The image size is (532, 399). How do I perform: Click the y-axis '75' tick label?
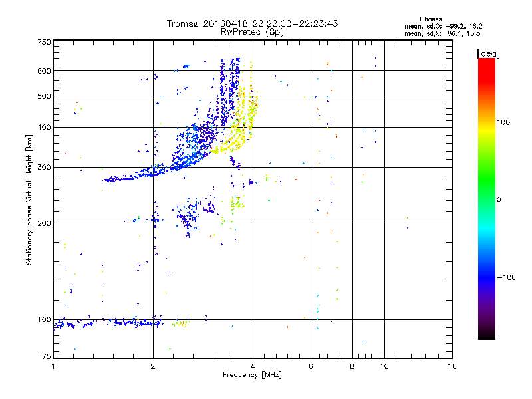tap(47, 356)
